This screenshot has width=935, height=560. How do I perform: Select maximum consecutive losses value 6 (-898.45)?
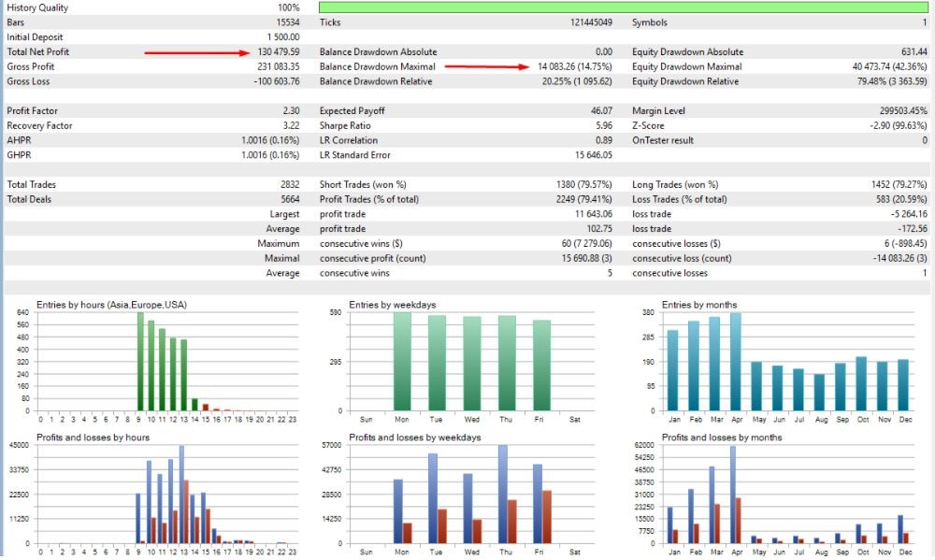(x=906, y=244)
